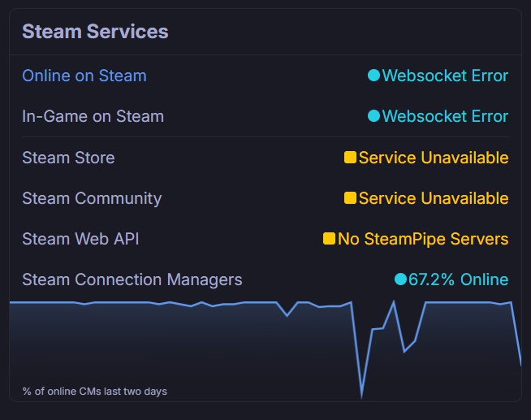Viewport: 531px width, 420px height.
Task: Click Service Unavailable status for Steam Community
Action: click(x=434, y=198)
